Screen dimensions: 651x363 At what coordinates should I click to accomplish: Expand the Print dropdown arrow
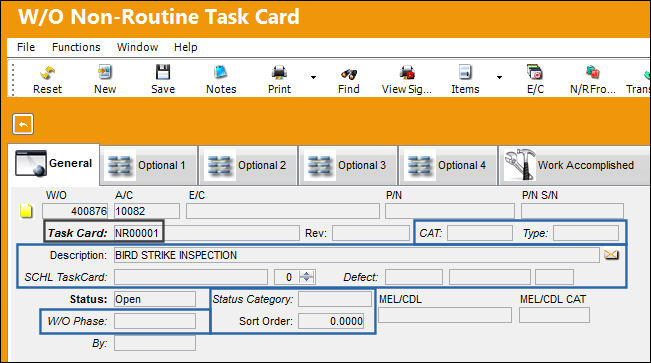pyautogui.click(x=313, y=77)
